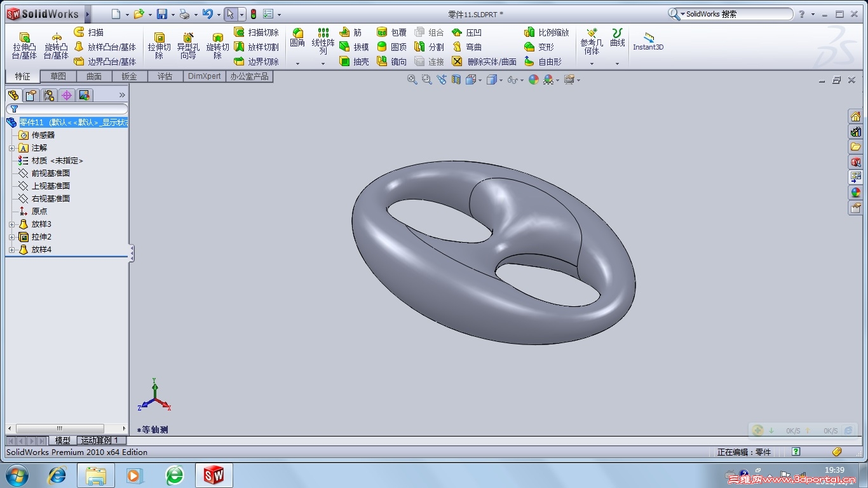The image size is (868, 488).
Task: Expand the 放样4 feature node
Action: coord(11,250)
